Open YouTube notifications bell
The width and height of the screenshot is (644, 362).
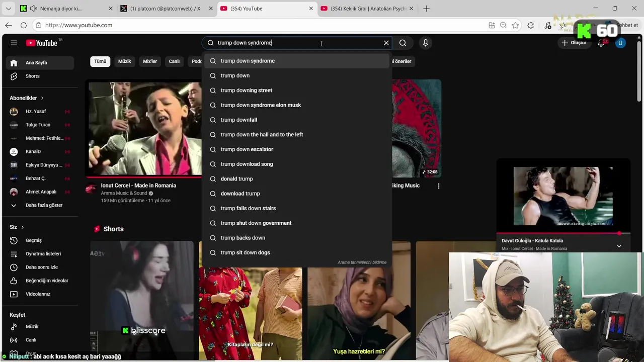601,43
